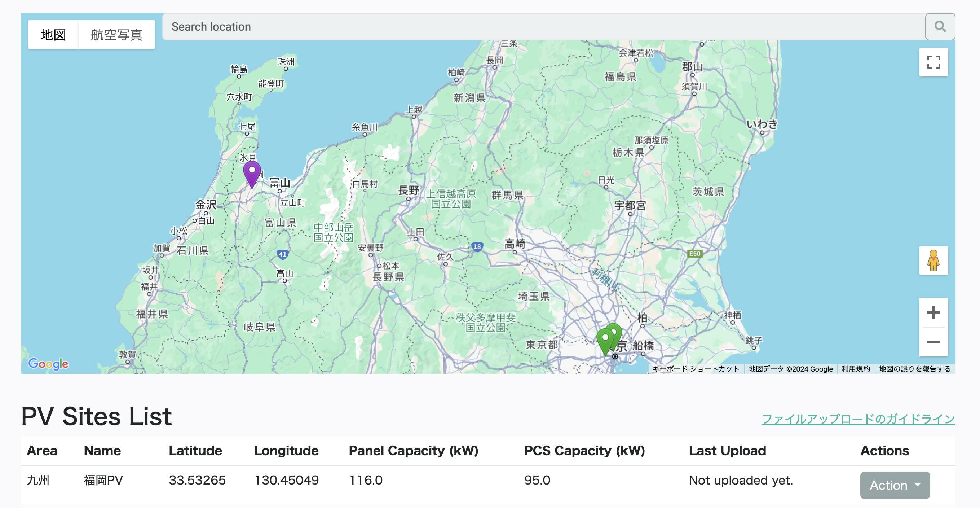Switch map to 地図 view
The image size is (980, 508).
pyautogui.click(x=53, y=35)
